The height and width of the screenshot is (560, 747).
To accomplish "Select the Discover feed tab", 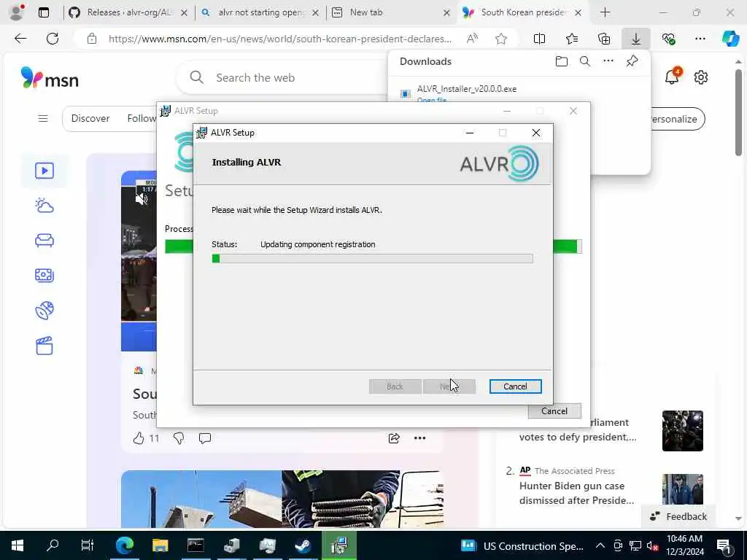I will pos(90,118).
